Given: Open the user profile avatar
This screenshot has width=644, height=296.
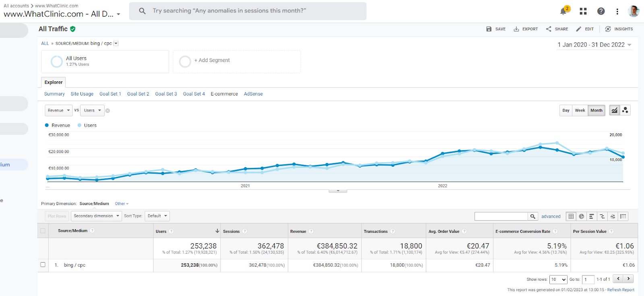Looking at the screenshot, I should click(x=634, y=11).
